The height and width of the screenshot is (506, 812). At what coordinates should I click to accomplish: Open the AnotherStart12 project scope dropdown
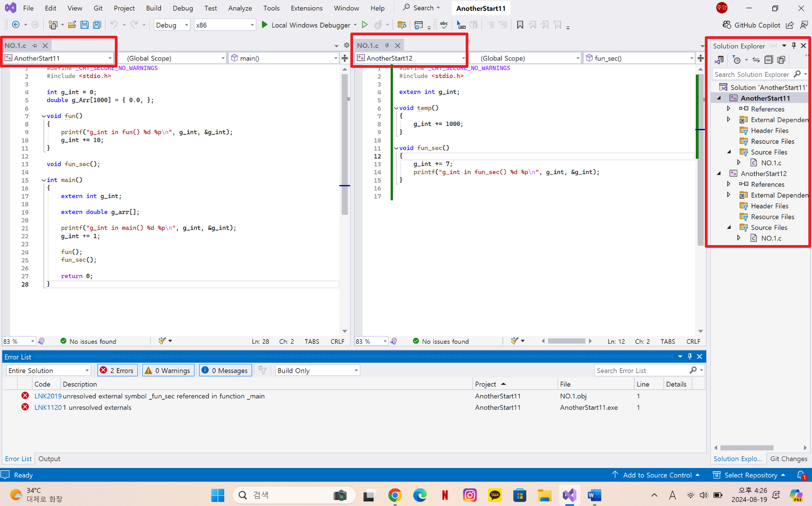click(x=411, y=58)
